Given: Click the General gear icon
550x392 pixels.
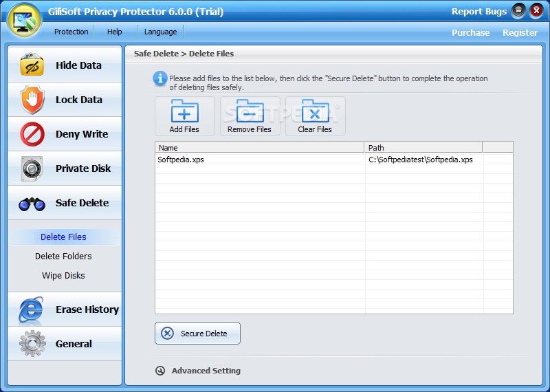Looking at the screenshot, I should 32,344.
